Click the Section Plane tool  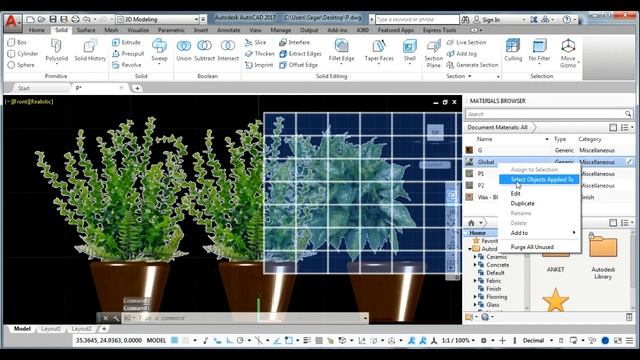pos(433,53)
